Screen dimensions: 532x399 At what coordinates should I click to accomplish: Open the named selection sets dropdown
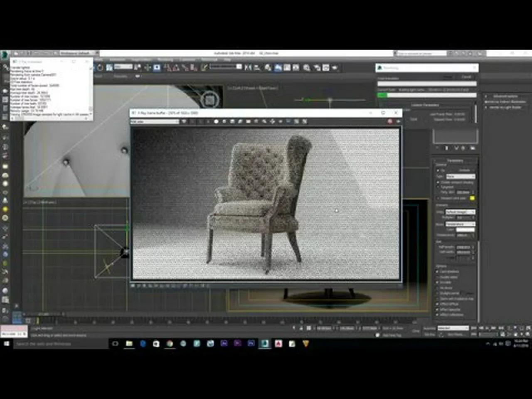point(225,66)
